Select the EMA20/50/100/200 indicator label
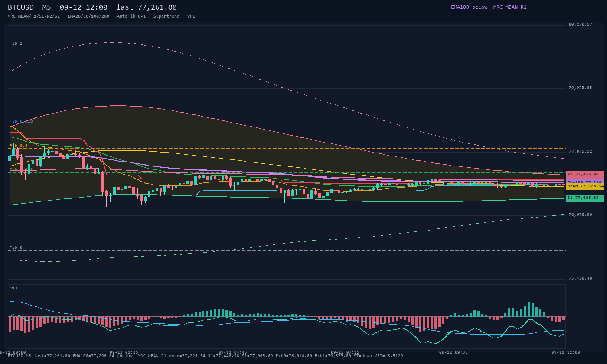The image size is (607, 364). 88,16
